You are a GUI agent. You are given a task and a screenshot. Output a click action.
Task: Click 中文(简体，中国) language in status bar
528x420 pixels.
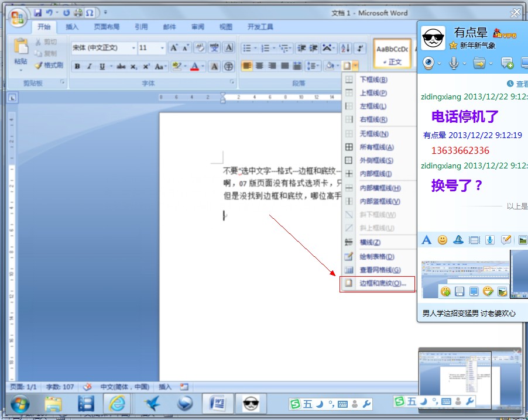[125, 387]
